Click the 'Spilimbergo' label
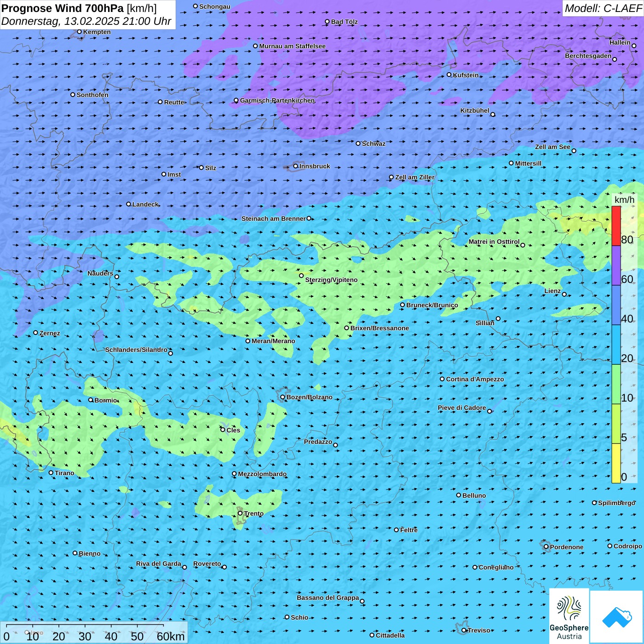Screen dimensions: 644x644 coord(616,503)
